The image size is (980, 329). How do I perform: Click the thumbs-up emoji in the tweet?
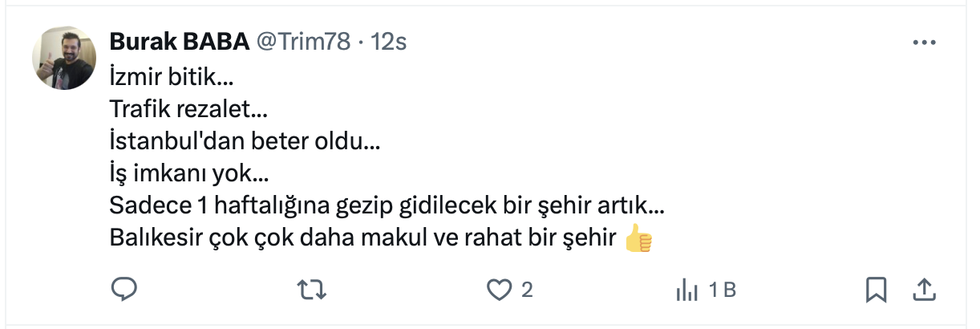point(638,239)
